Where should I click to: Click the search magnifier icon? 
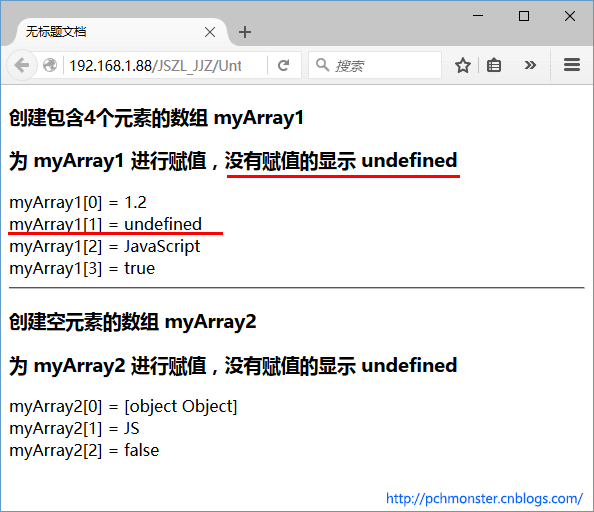322,65
